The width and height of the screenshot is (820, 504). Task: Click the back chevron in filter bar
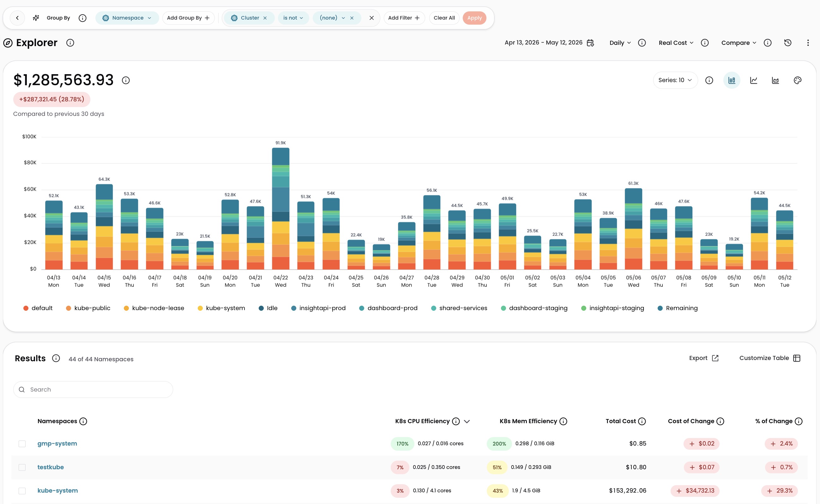click(17, 18)
